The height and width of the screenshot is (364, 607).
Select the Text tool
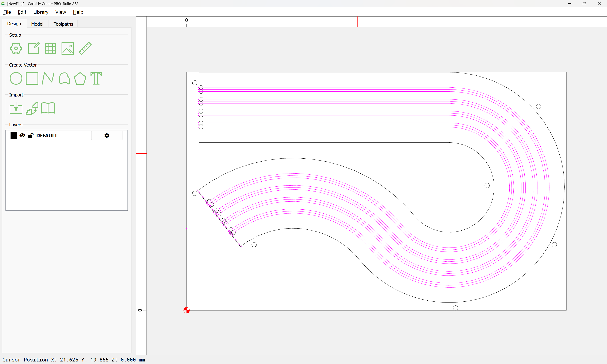pos(96,79)
